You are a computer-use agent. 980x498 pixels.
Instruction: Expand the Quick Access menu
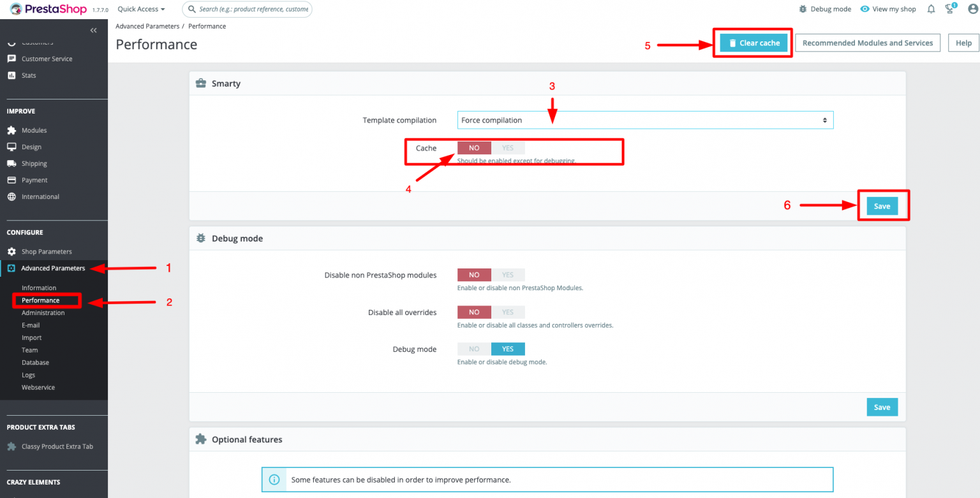point(140,9)
